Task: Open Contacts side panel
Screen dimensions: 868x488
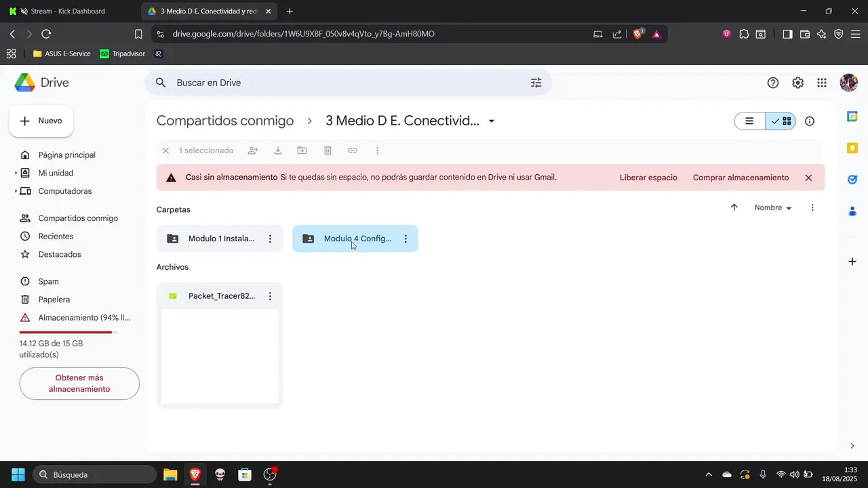Action: pos(852,211)
